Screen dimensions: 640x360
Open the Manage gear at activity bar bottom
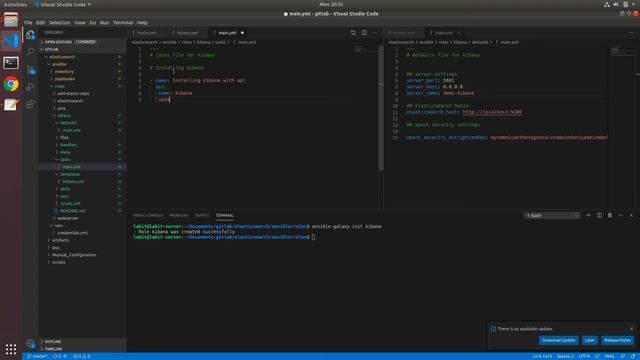31,344
